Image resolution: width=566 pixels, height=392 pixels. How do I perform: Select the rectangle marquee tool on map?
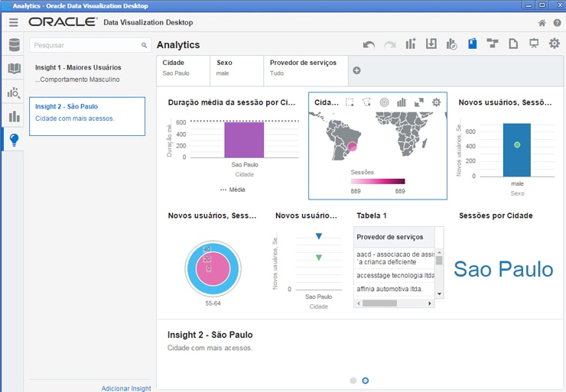coord(350,102)
